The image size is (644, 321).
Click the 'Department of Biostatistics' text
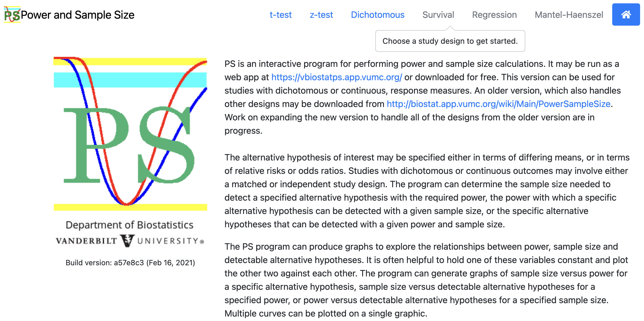coord(129,225)
